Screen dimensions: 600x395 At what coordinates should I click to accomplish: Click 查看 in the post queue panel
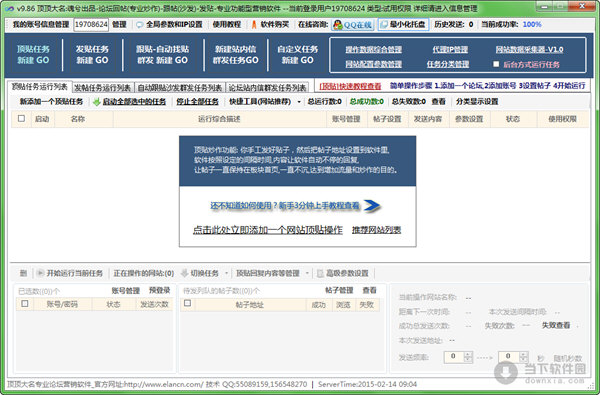(x=369, y=291)
